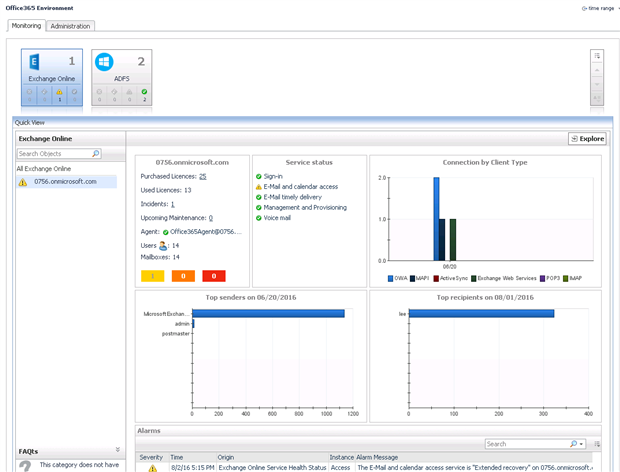620x472 pixels.
Task: Click the red fatal alarm count box
Action: pyautogui.click(x=214, y=276)
